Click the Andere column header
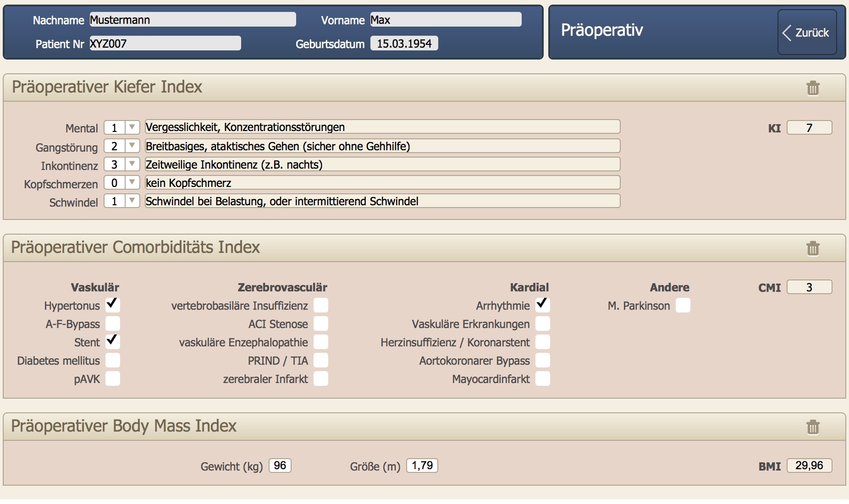The image size is (849, 504). pos(670,287)
